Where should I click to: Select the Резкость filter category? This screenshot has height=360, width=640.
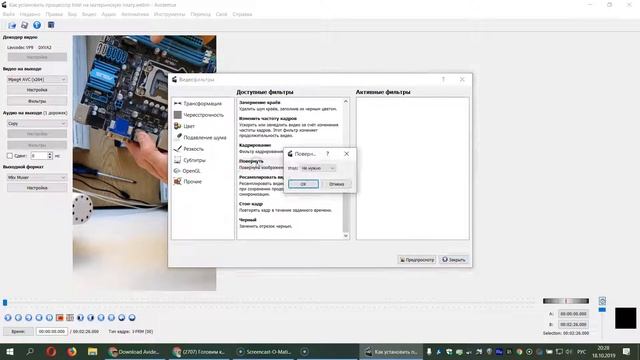(189, 149)
